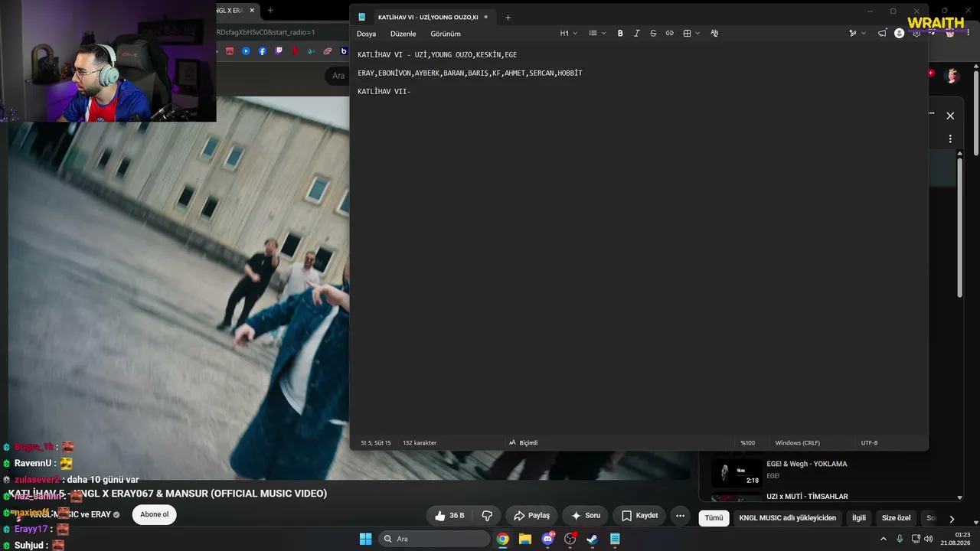The image size is (980, 551).
Task: Insert a link in Notepad
Action: pos(670,34)
